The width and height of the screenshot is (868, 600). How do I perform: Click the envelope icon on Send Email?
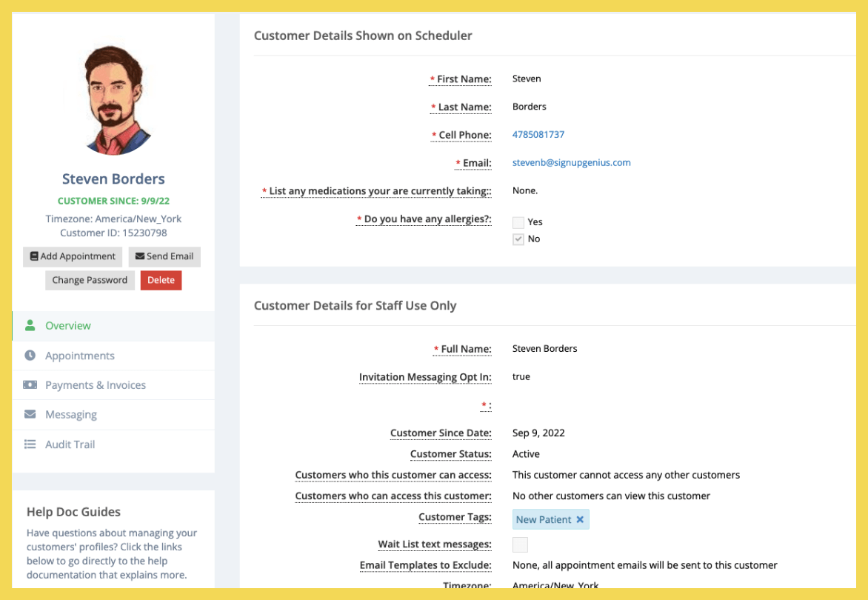139,256
